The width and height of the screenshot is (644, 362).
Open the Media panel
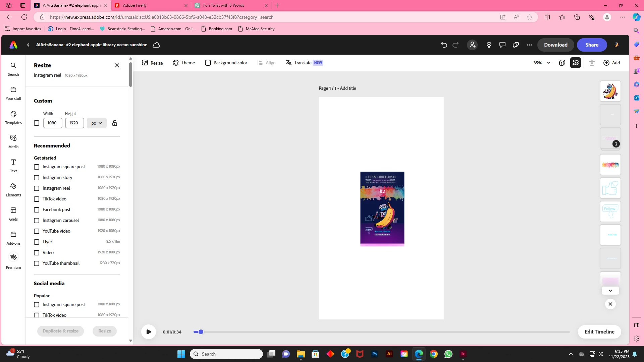pos(13,141)
